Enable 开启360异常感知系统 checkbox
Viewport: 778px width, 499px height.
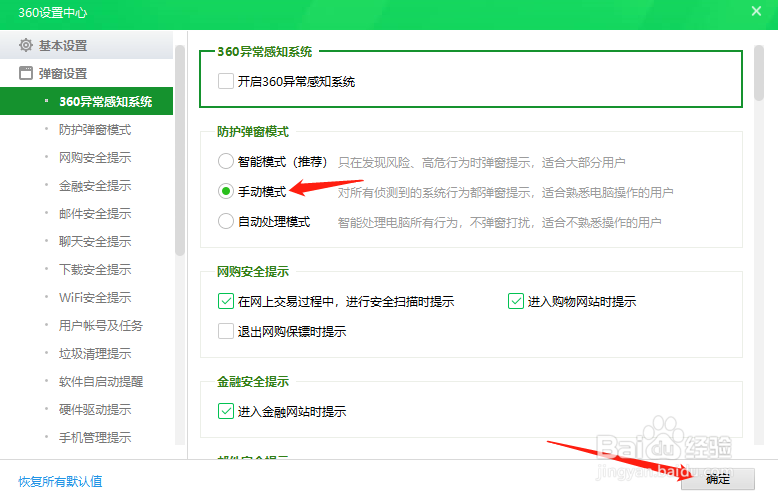coord(226,81)
